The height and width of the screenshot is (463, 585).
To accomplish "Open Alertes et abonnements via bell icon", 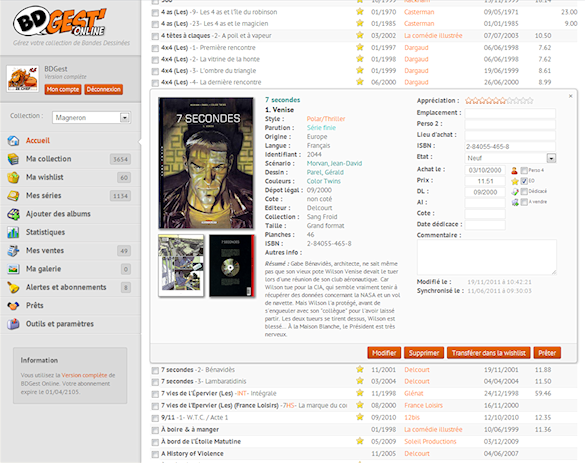I will click(13, 287).
